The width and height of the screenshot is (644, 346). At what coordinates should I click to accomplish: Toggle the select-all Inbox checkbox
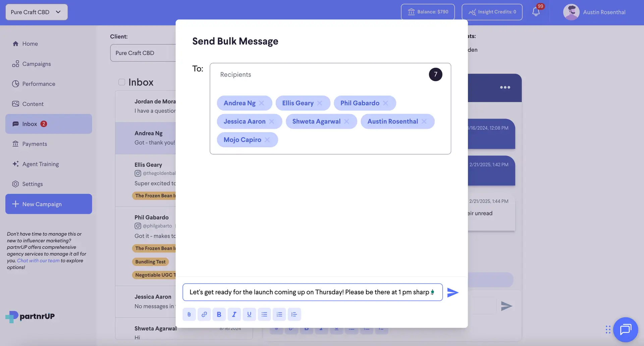121,82
